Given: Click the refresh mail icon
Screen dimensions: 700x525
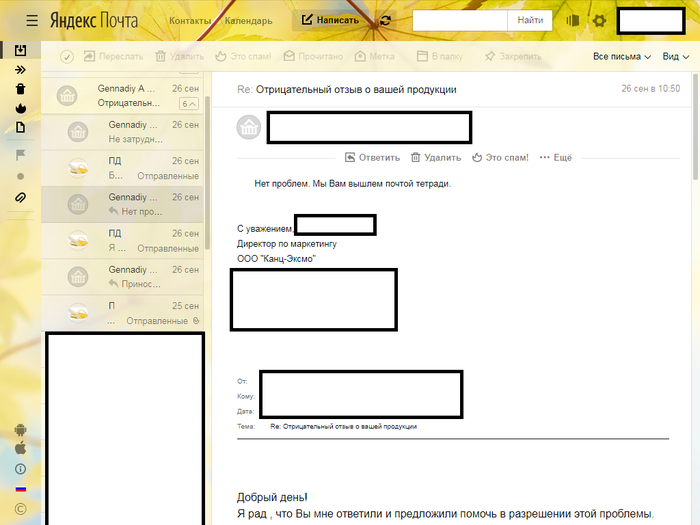Looking at the screenshot, I should (386, 20).
